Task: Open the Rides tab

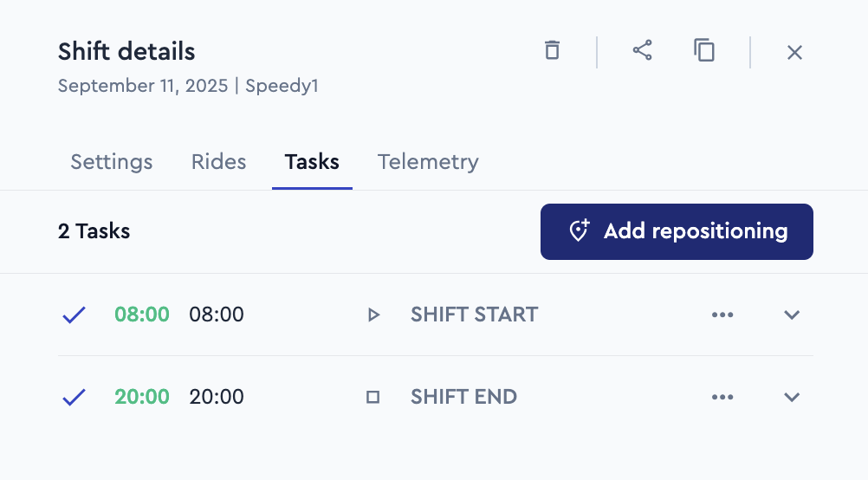Action: pyautogui.click(x=218, y=162)
